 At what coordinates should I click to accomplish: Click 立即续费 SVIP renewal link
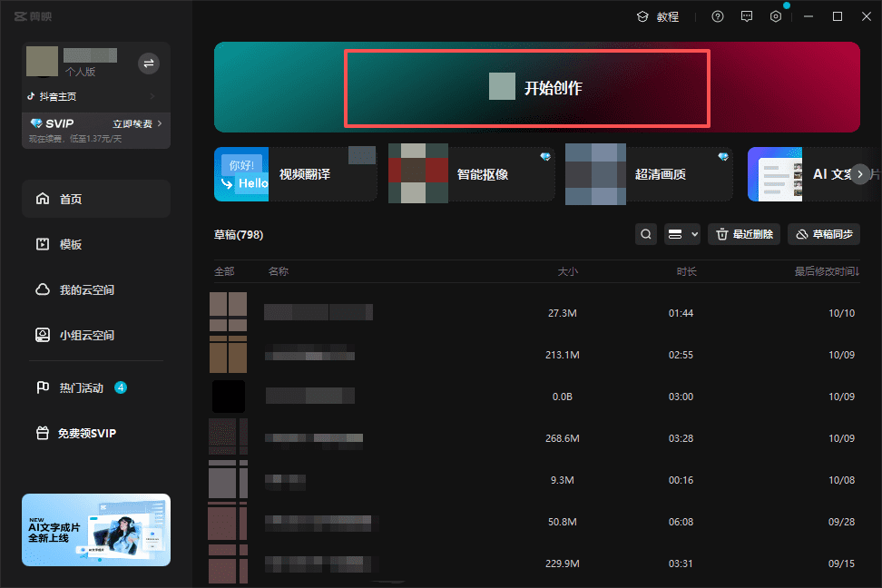[x=137, y=123]
